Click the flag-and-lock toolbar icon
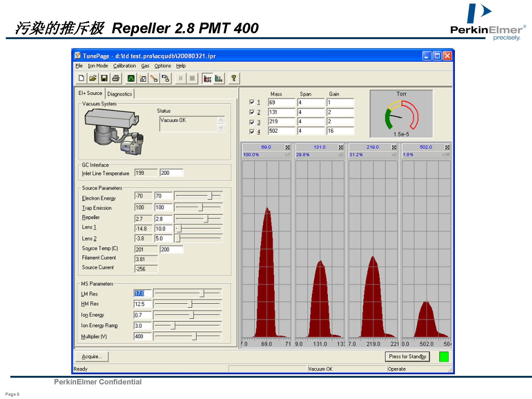Screen dimensions: 532x399 coord(165,78)
